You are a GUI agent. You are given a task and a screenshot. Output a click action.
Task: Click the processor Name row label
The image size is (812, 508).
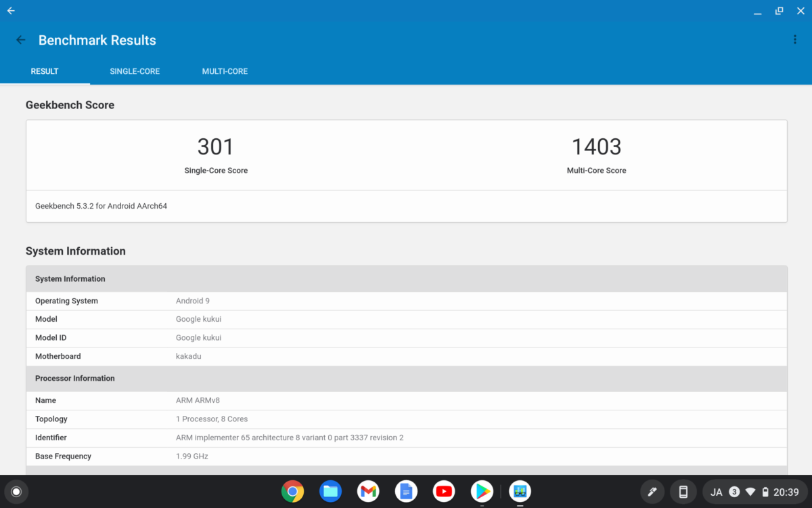[45, 400]
